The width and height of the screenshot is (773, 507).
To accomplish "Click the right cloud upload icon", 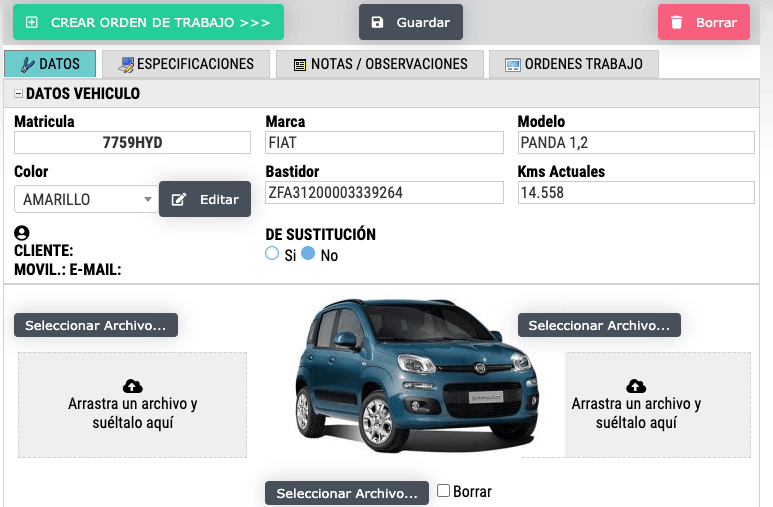I will point(635,385).
